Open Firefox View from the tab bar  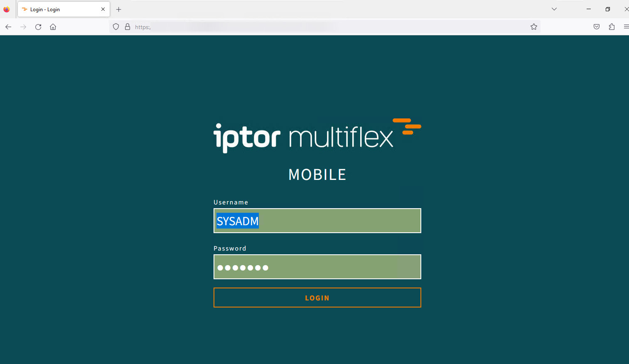tap(7, 9)
